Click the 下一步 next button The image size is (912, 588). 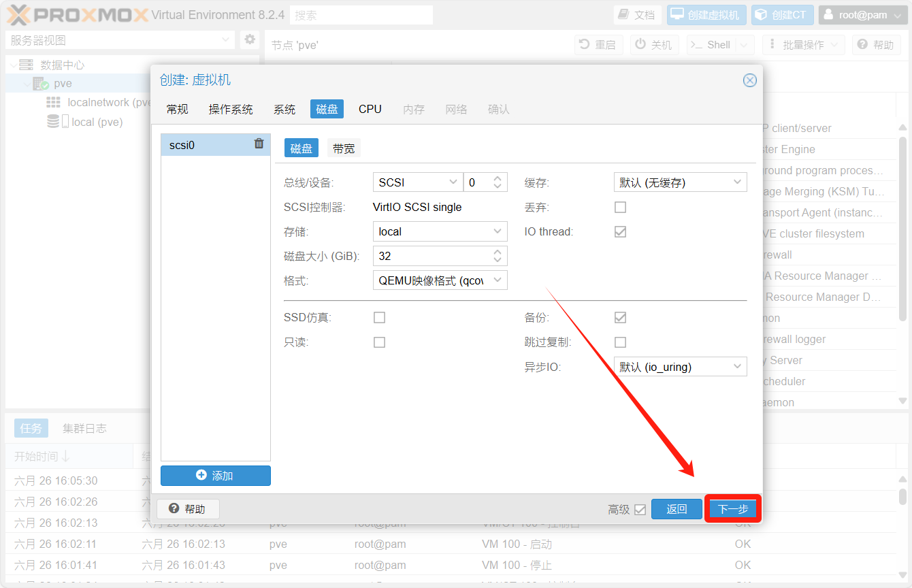tap(732, 509)
